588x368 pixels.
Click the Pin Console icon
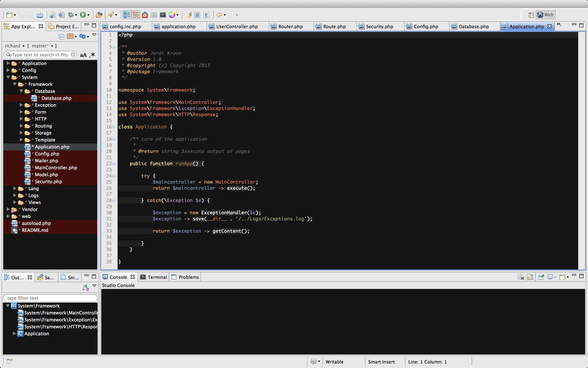tap(541, 277)
